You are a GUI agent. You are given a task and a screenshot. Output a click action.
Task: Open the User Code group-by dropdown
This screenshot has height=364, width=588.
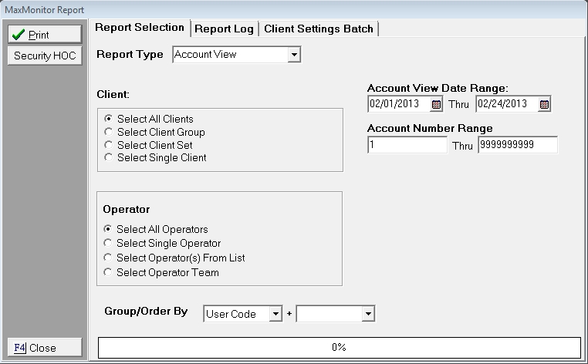[275, 314]
